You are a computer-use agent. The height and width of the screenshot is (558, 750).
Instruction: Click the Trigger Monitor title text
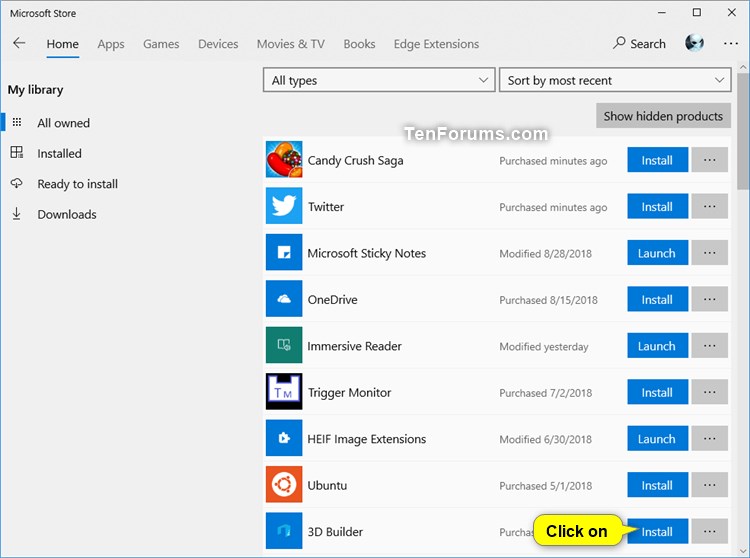349,393
